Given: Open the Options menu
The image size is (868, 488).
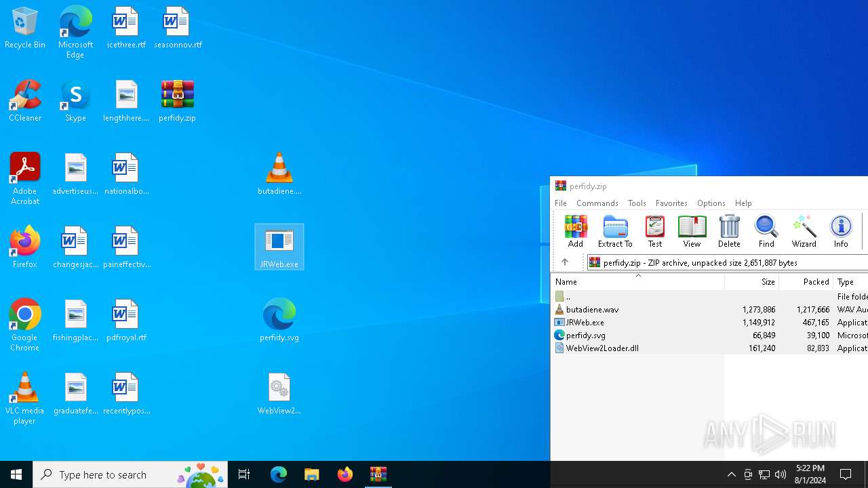Looking at the screenshot, I should [x=711, y=203].
